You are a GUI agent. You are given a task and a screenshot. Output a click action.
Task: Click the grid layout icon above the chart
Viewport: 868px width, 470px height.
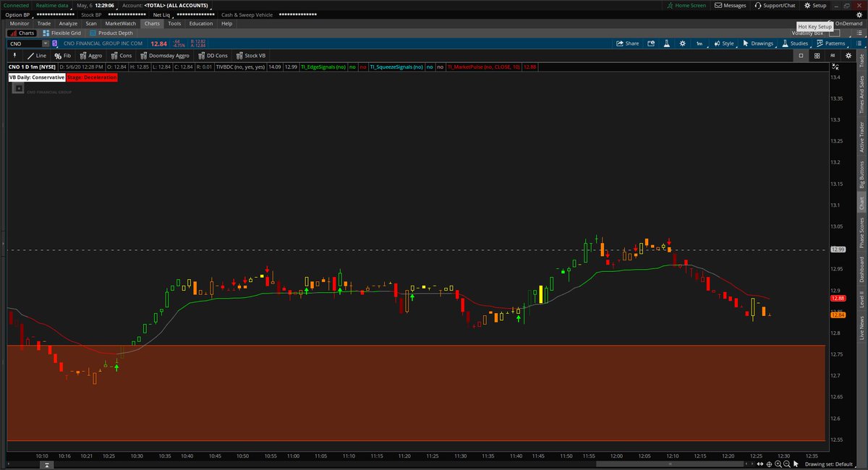[816, 55]
